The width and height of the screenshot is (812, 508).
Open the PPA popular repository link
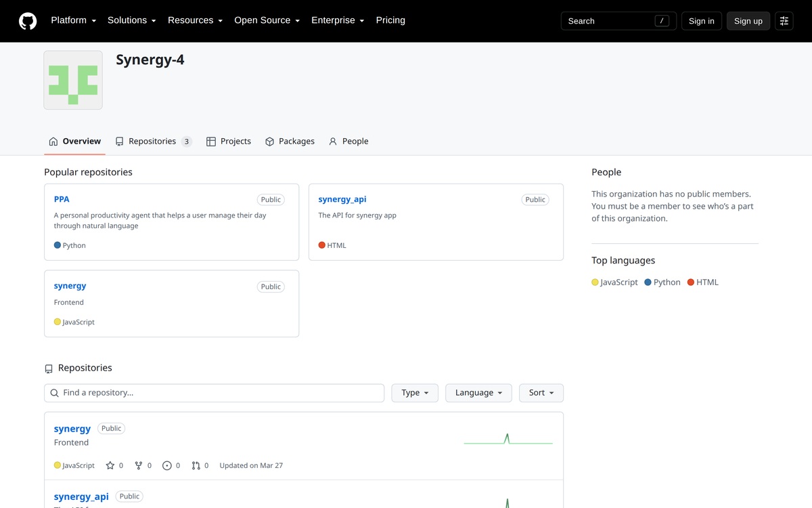pyautogui.click(x=62, y=199)
